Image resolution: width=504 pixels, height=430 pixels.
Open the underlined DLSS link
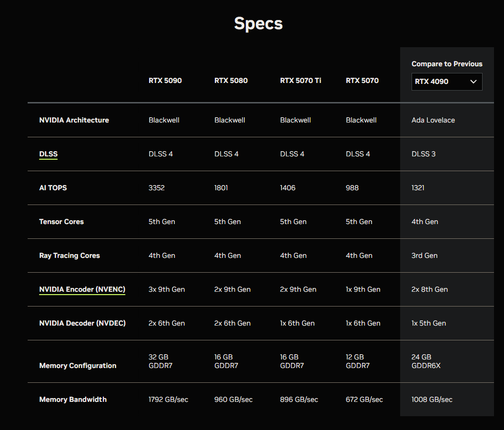click(x=48, y=154)
